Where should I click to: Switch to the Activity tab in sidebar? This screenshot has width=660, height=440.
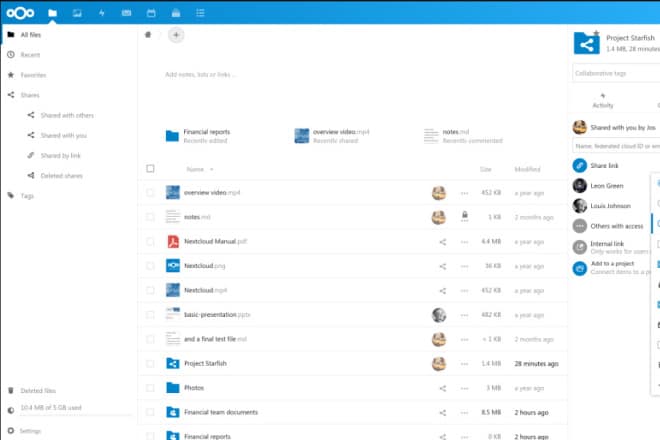coord(603,99)
